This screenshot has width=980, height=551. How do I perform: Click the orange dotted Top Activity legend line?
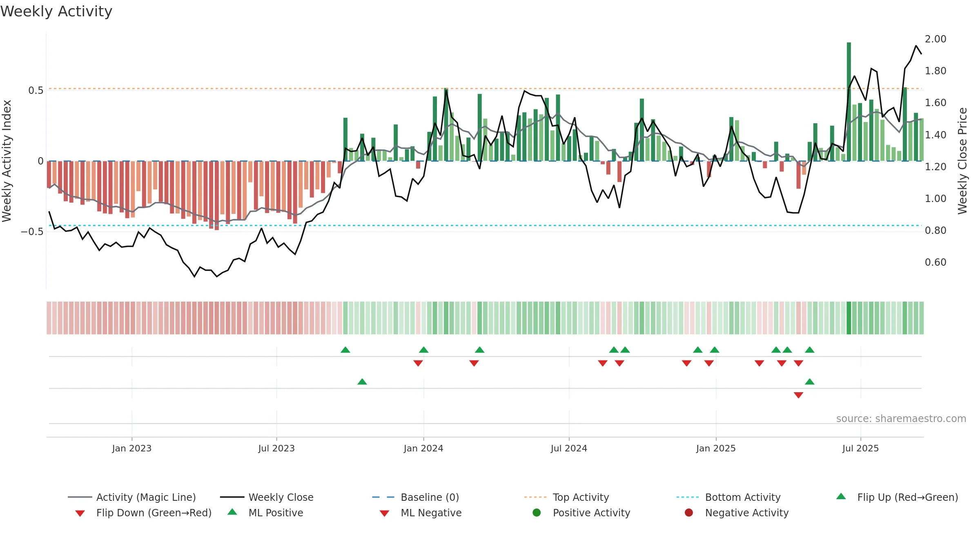535,497
